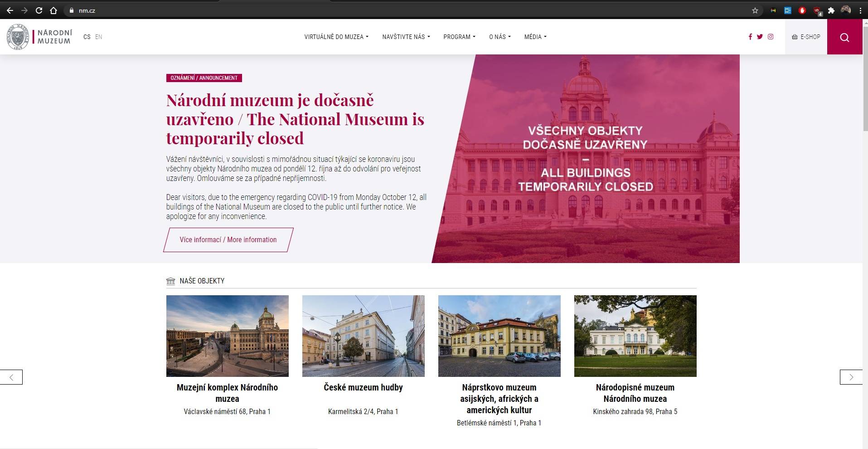Switch site language to EN
This screenshot has height=449, width=868.
98,37
